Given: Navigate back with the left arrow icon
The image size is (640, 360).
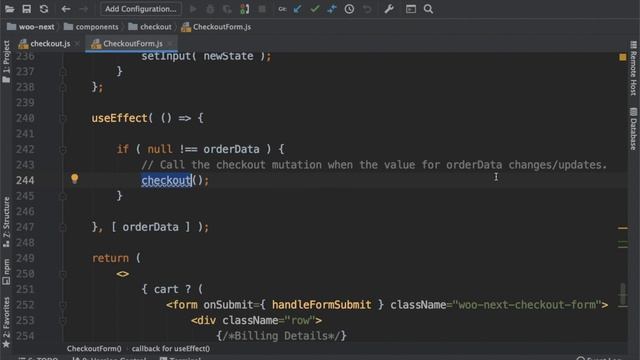Looking at the screenshot, I should click(x=66, y=9).
